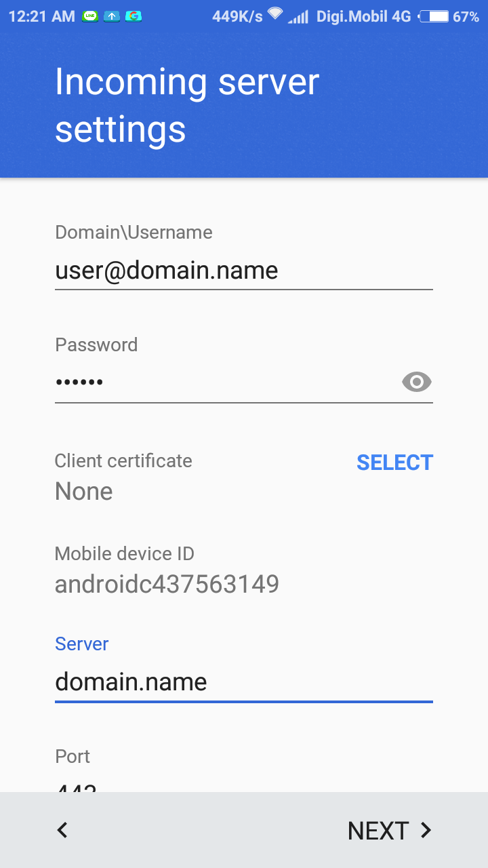Tap the Wi-Fi signal icon
The height and width of the screenshot is (868, 488).
coord(274,14)
